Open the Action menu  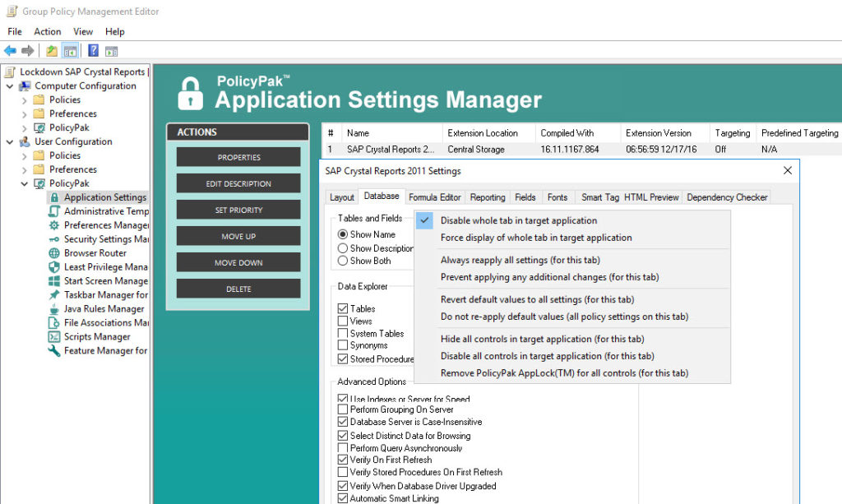(x=47, y=32)
